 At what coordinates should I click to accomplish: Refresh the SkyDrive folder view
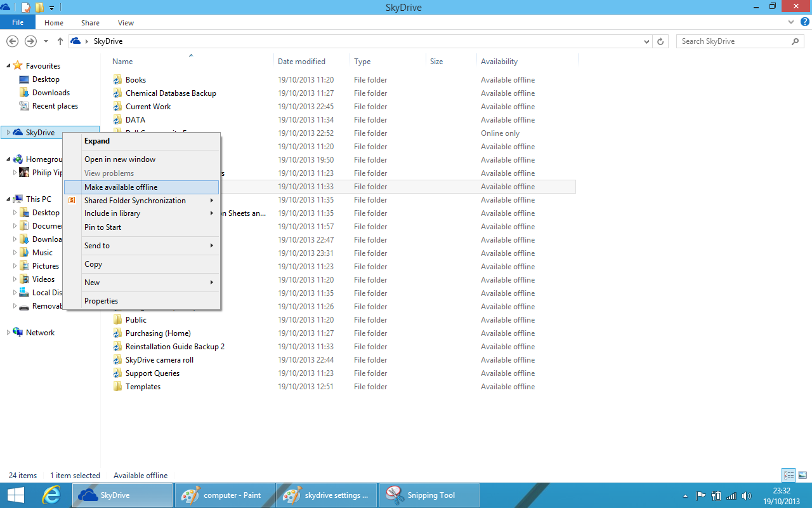coord(660,41)
